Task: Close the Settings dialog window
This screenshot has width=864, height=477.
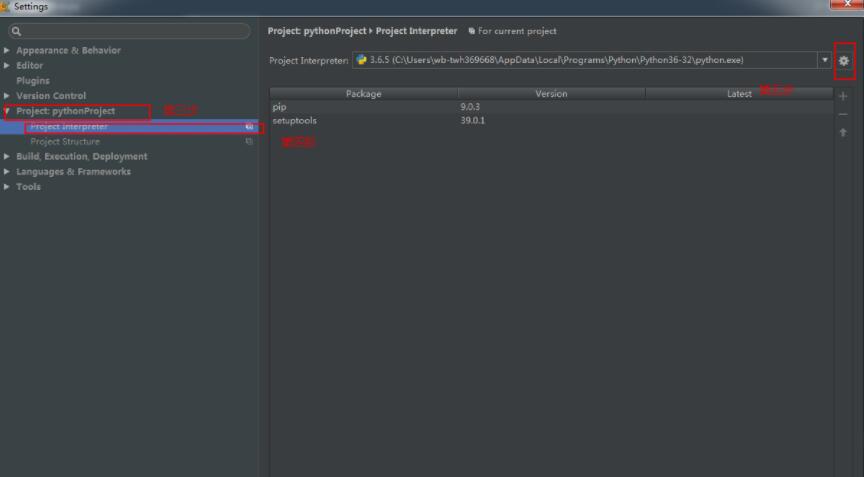Action: coord(847,4)
